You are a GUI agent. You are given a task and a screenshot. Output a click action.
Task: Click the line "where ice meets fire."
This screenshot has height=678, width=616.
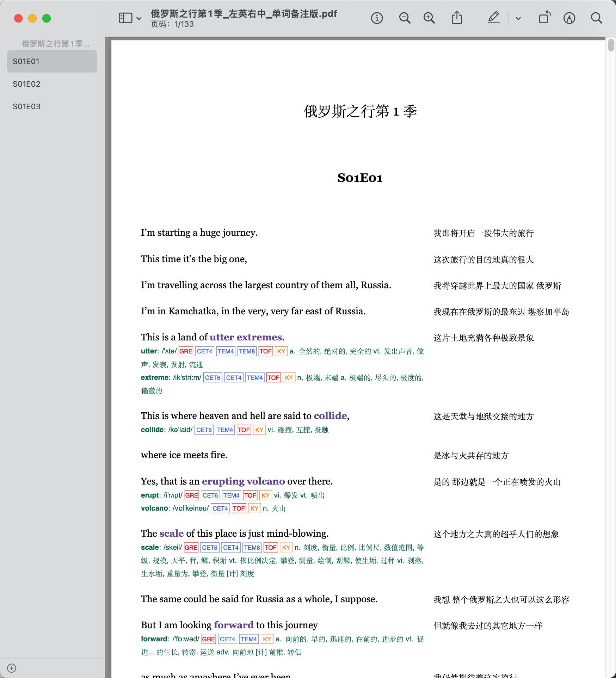[x=184, y=455]
